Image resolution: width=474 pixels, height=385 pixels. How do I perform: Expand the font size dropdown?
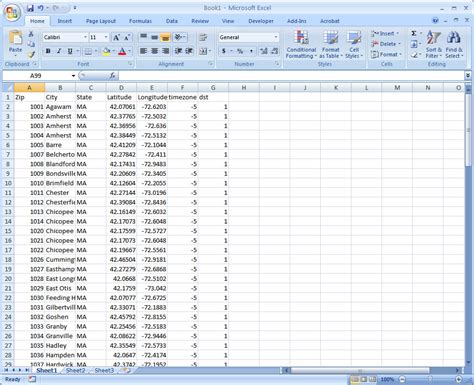coord(106,37)
